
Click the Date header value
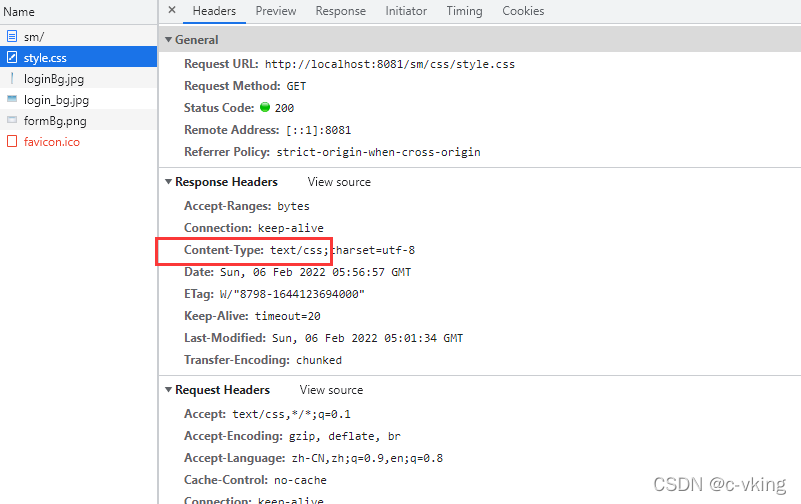(x=316, y=272)
